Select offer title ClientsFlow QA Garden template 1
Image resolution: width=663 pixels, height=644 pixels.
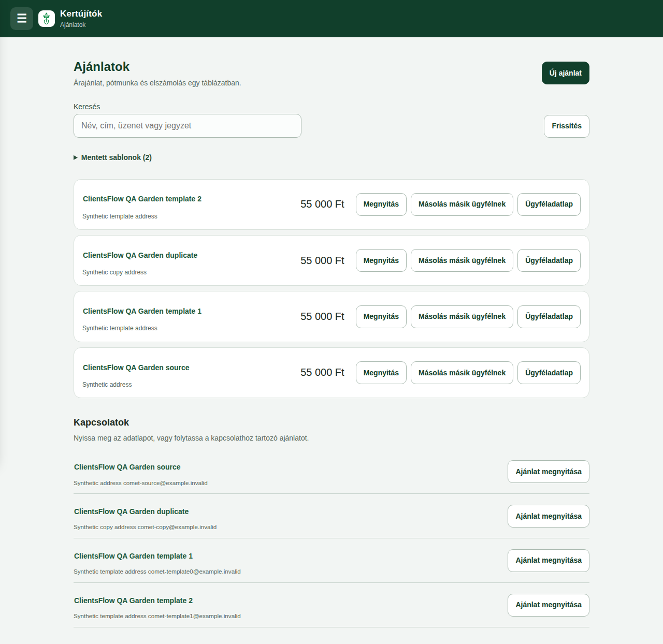[142, 311]
